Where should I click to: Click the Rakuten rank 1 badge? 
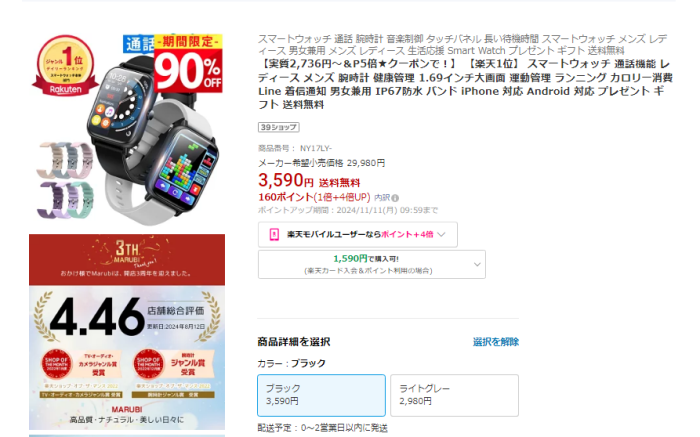66,66
